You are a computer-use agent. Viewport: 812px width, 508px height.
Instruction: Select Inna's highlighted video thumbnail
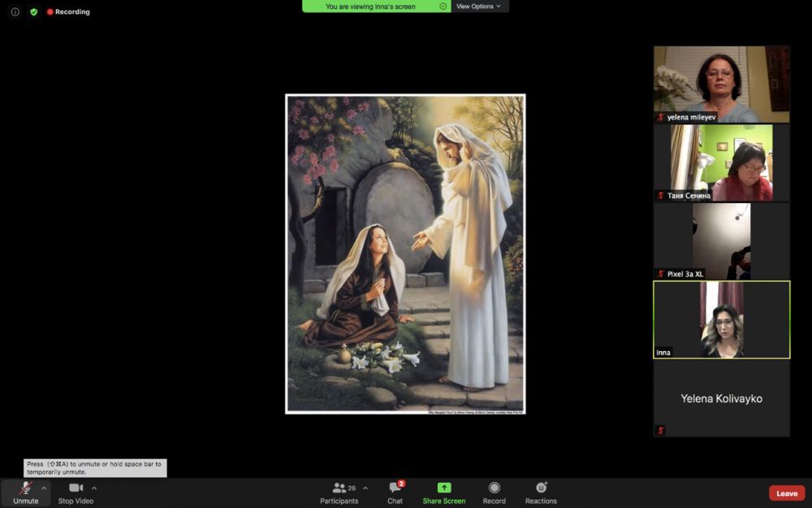pos(721,319)
